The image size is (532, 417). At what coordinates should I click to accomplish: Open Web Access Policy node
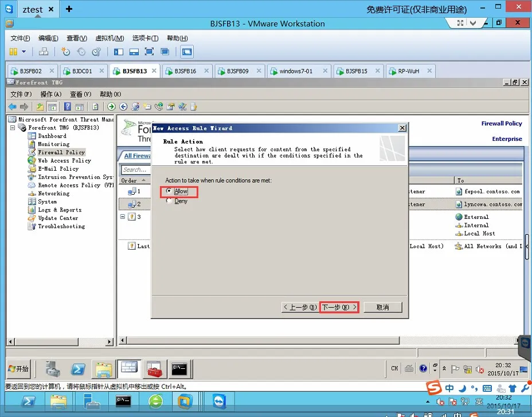coord(64,161)
